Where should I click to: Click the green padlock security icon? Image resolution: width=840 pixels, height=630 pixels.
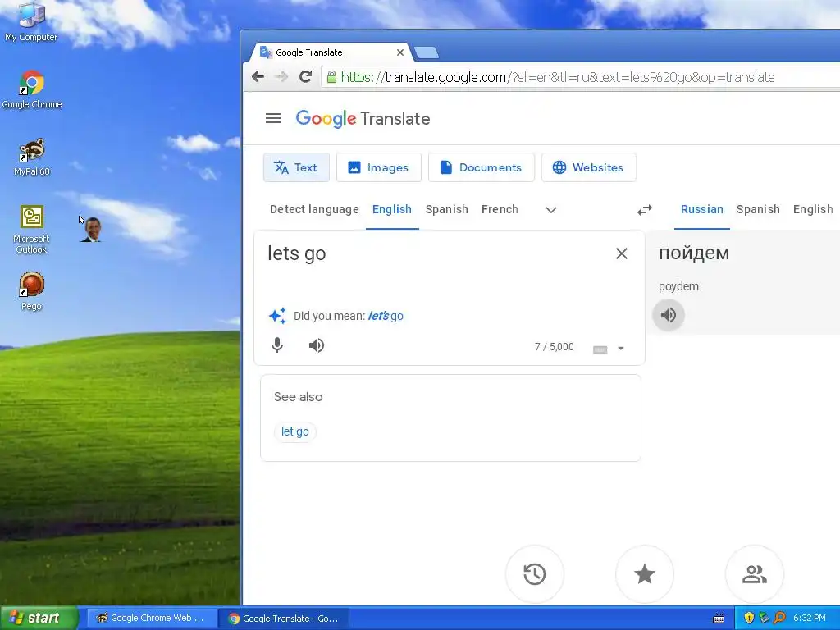(331, 77)
